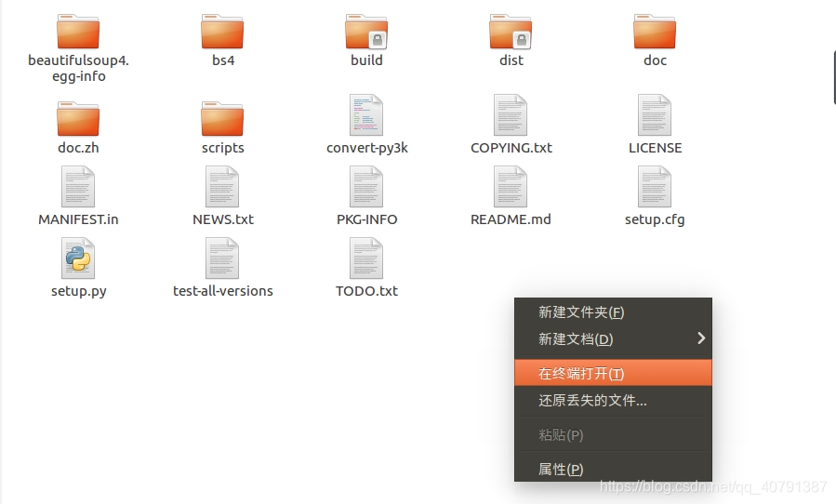The height and width of the screenshot is (504, 836).
Task: Click the MANIFEST.in name label
Action: [x=78, y=219]
